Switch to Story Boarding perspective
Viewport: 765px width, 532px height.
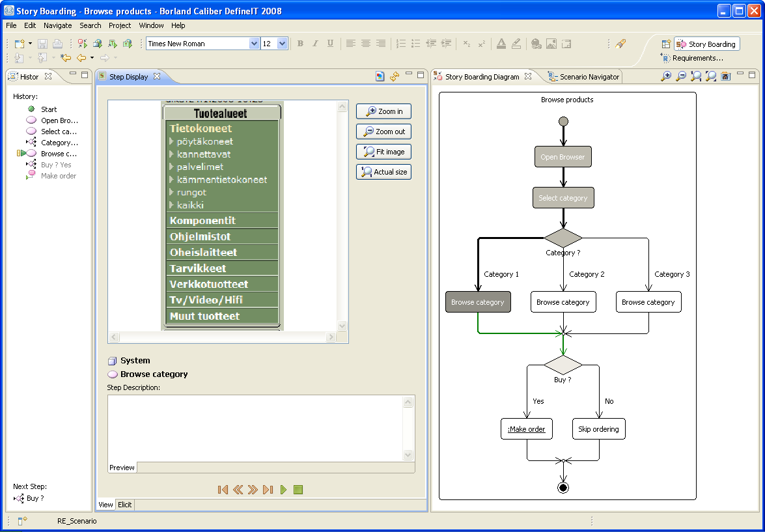(x=706, y=44)
